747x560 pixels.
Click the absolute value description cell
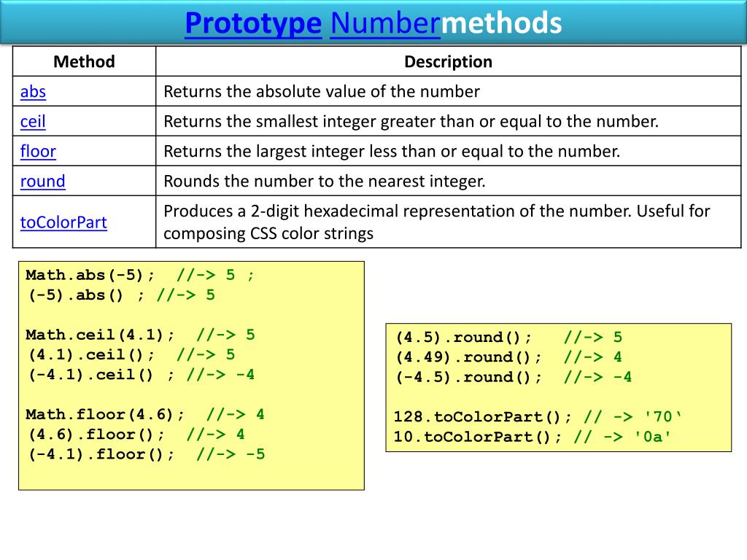point(322,92)
